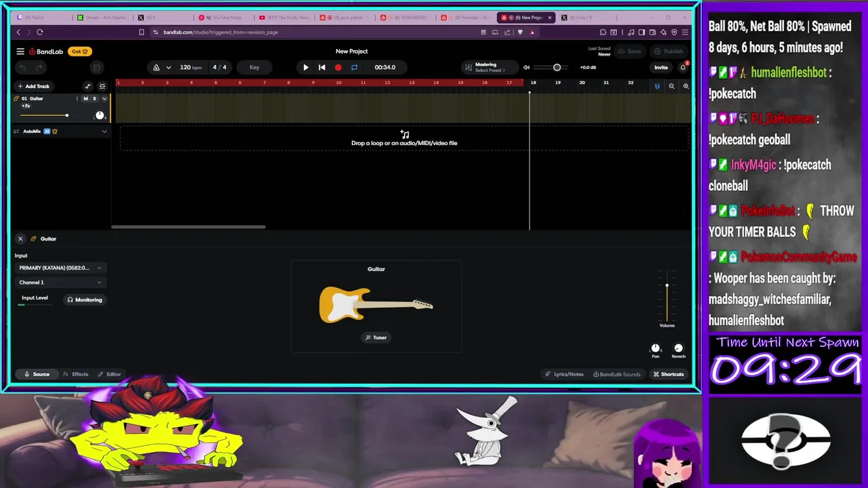Expand the AutoMix section
The image size is (868, 488).
point(104,131)
